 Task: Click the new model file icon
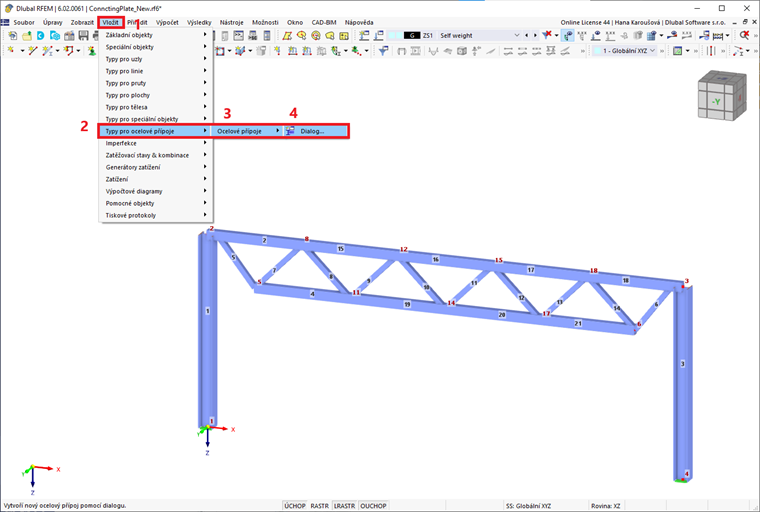[x=13, y=36]
